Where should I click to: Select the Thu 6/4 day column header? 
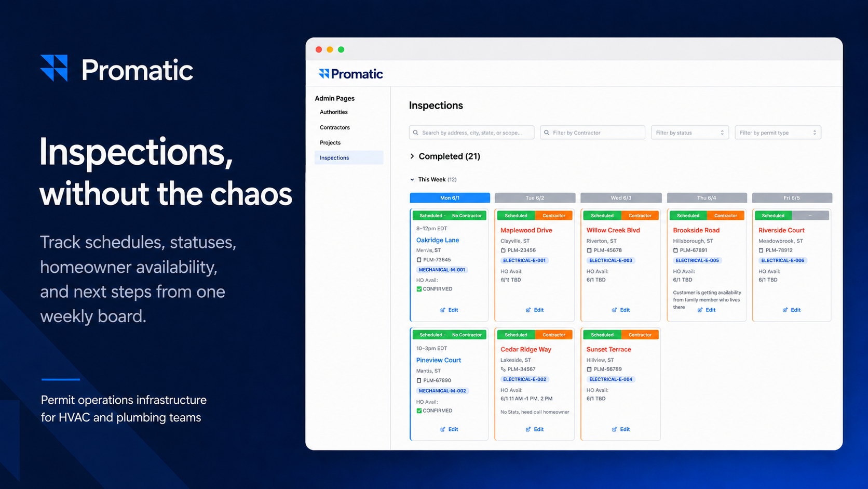coord(707,198)
